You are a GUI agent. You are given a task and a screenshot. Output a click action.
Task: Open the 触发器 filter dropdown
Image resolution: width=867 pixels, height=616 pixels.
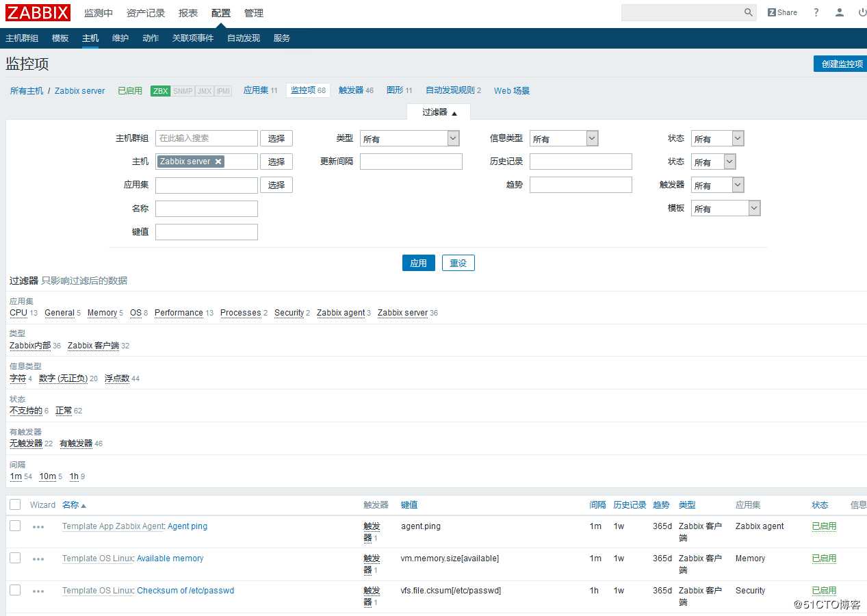717,185
